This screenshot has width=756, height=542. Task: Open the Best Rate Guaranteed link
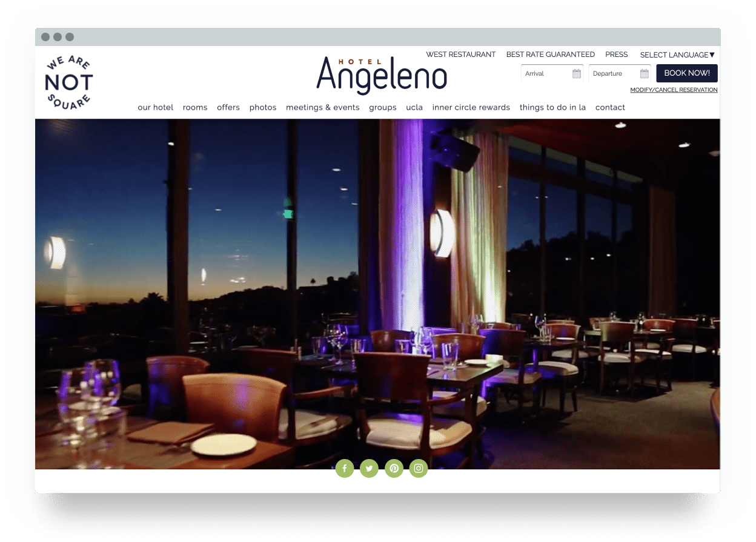pyautogui.click(x=551, y=55)
